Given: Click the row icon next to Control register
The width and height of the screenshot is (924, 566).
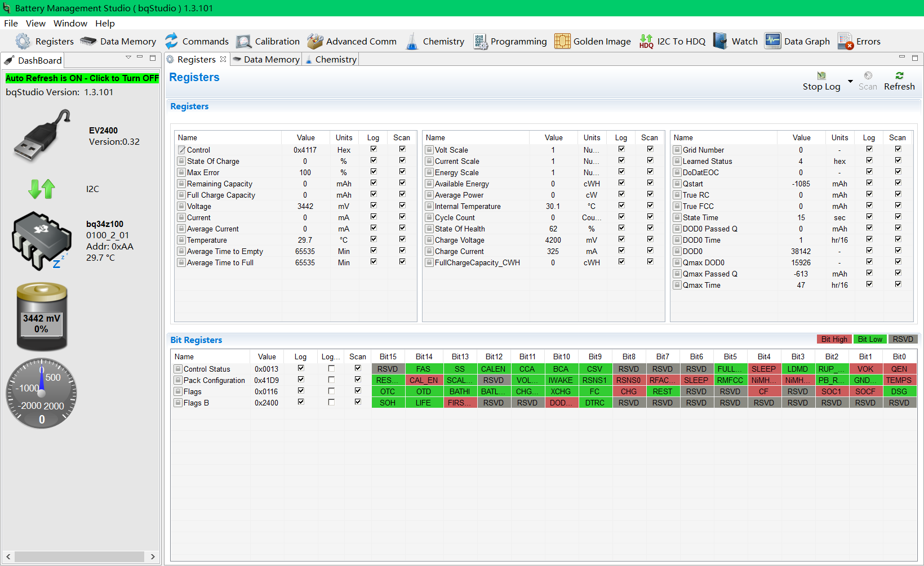Looking at the screenshot, I should [181, 150].
